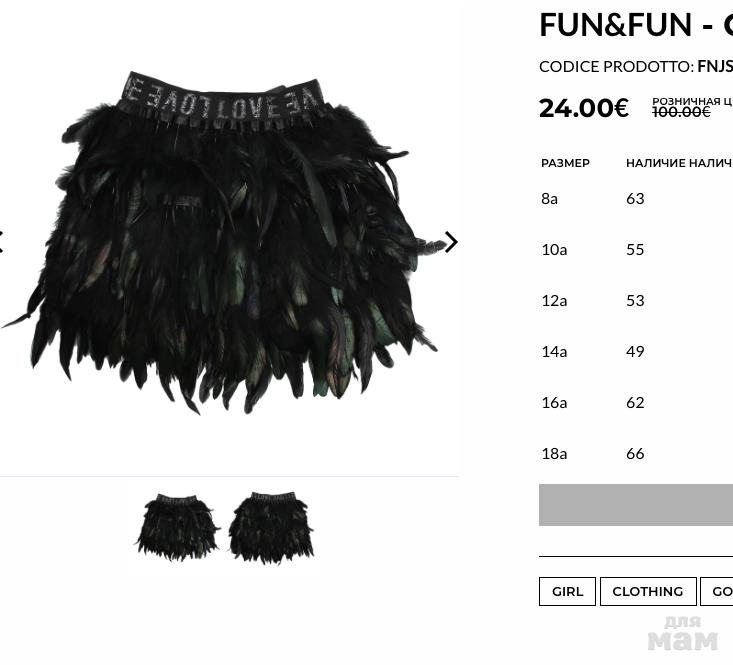The height and width of the screenshot is (665, 733).
Task: Click the РАЗМЕР column header
Action: coord(565,163)
